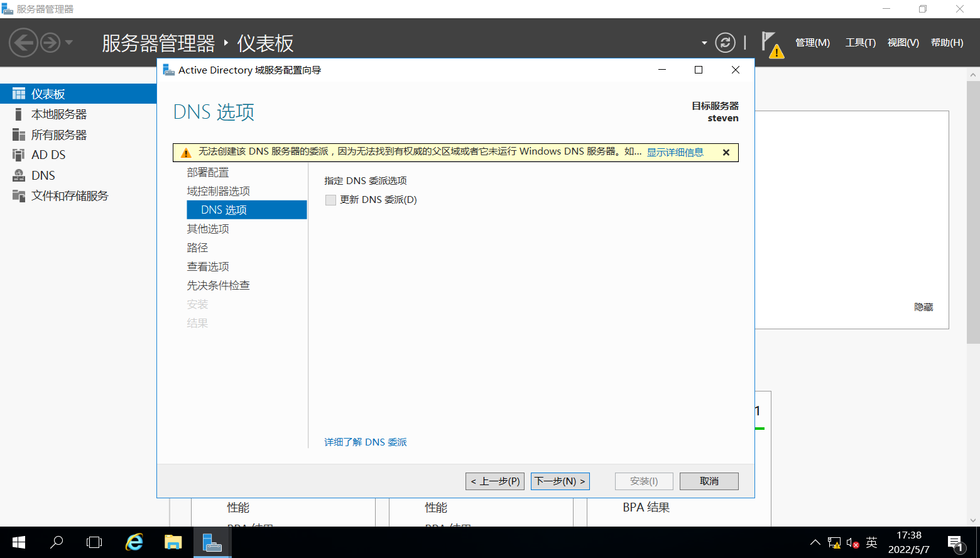Viewport: 980px width, 558px height.
Task: Open the Action Center notification icon
Action: (955, 543)
